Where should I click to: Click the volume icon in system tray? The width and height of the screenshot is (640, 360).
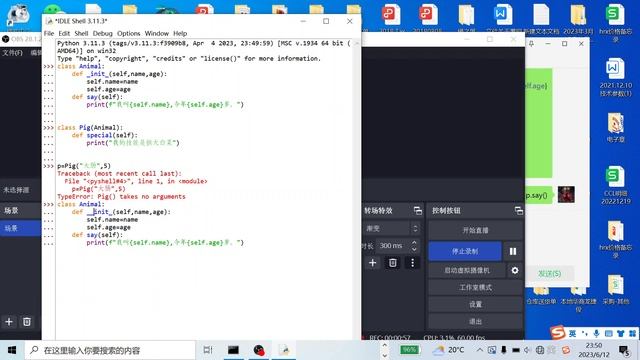(527, 350)
